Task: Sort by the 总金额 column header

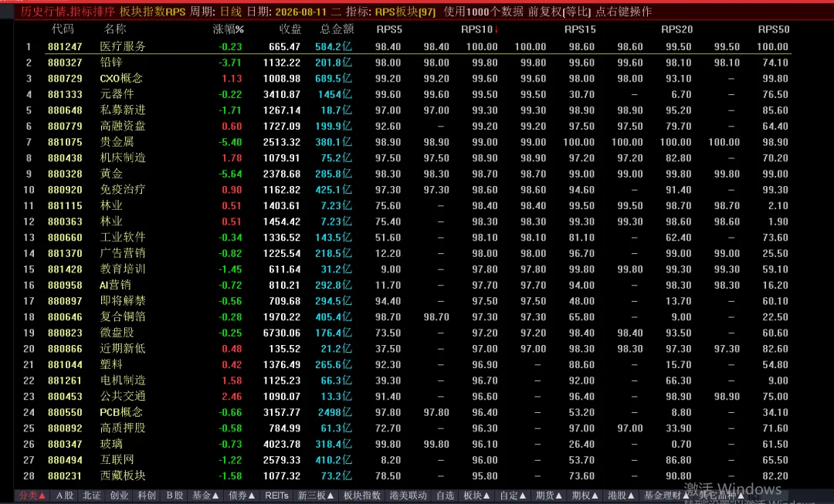Action: (x=337, y=29)
